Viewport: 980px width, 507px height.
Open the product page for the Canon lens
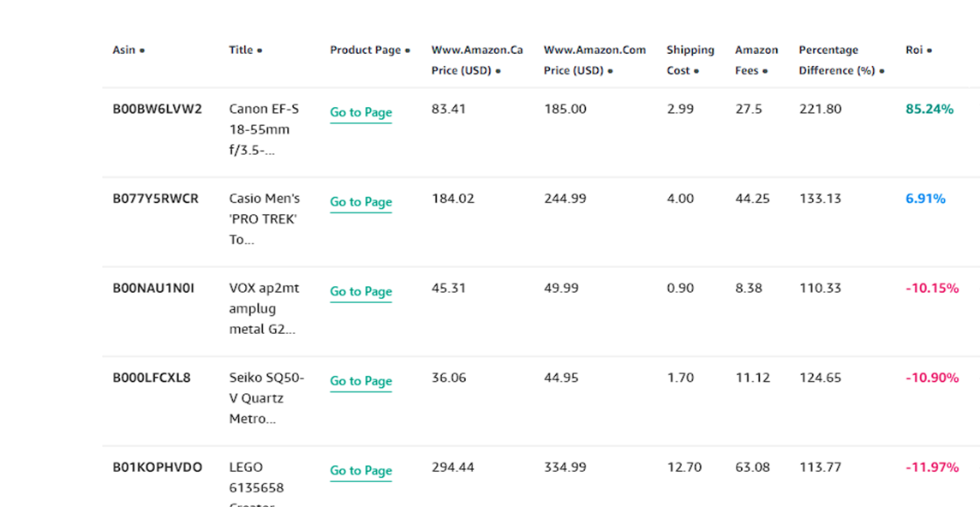[x=361, y=112]
